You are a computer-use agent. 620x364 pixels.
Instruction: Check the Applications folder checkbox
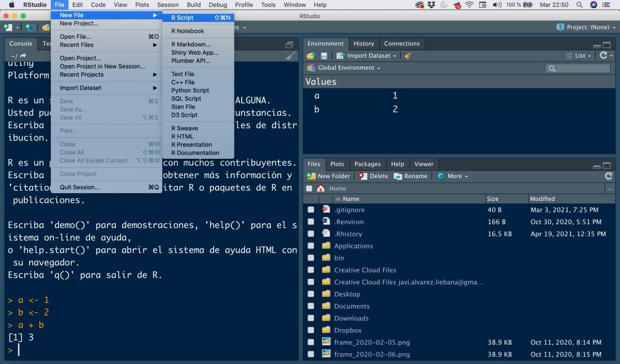tap(310, 246)
